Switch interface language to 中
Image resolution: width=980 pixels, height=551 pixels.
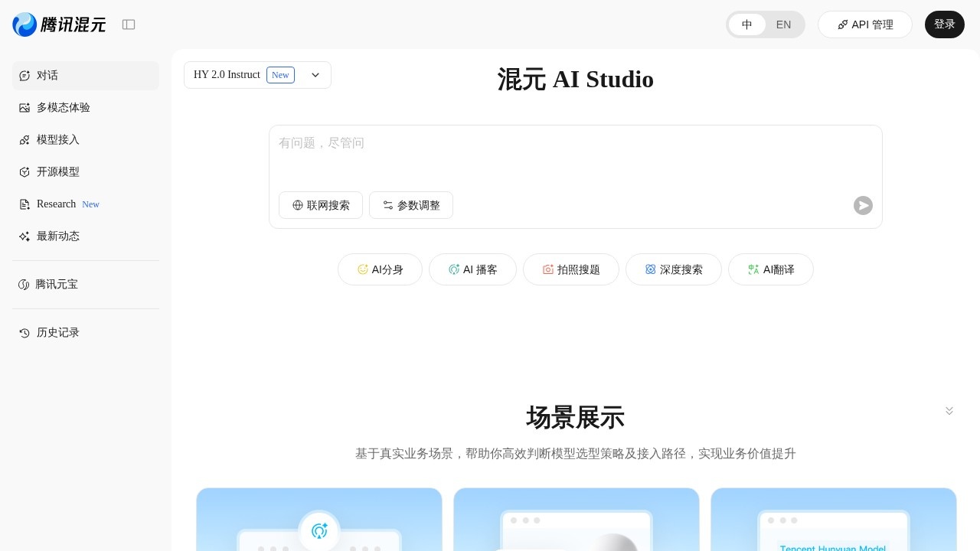pos(746,24)
